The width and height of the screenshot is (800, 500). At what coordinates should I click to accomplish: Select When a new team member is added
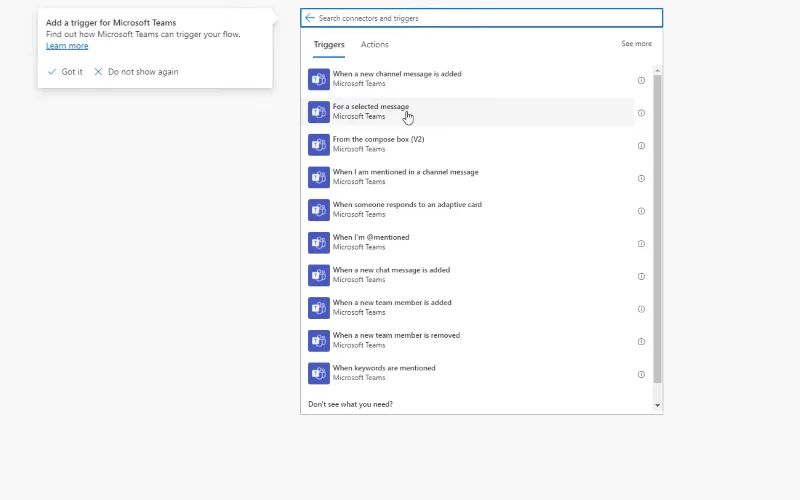(469, 308)
